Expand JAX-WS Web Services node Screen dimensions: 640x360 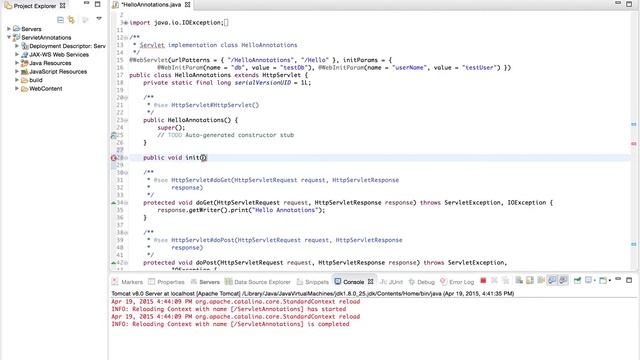pyautogui.click(x=17, y=54)
